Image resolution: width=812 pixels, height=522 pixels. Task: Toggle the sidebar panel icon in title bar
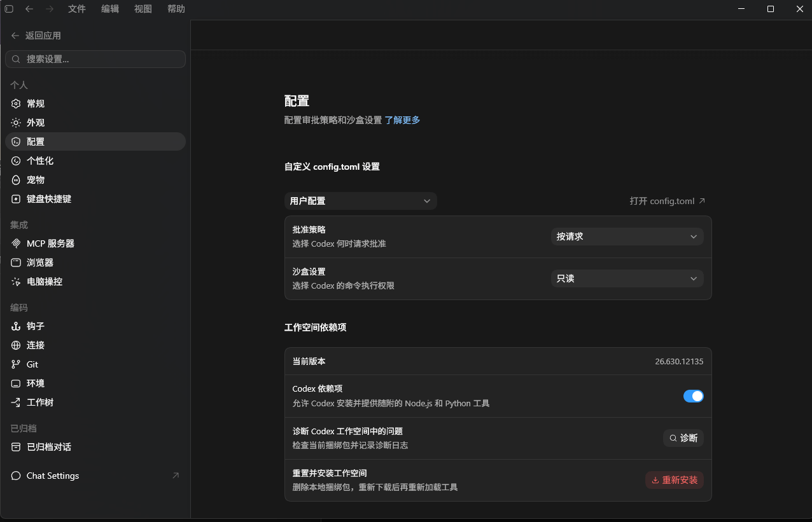coord(9,9)
